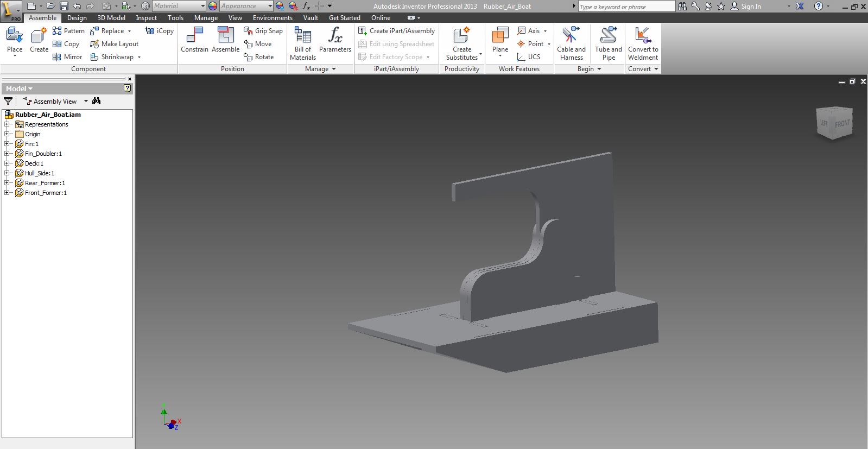868x449 pixels.
Task: Select the Mirror component tool
Action: point(67,57)
